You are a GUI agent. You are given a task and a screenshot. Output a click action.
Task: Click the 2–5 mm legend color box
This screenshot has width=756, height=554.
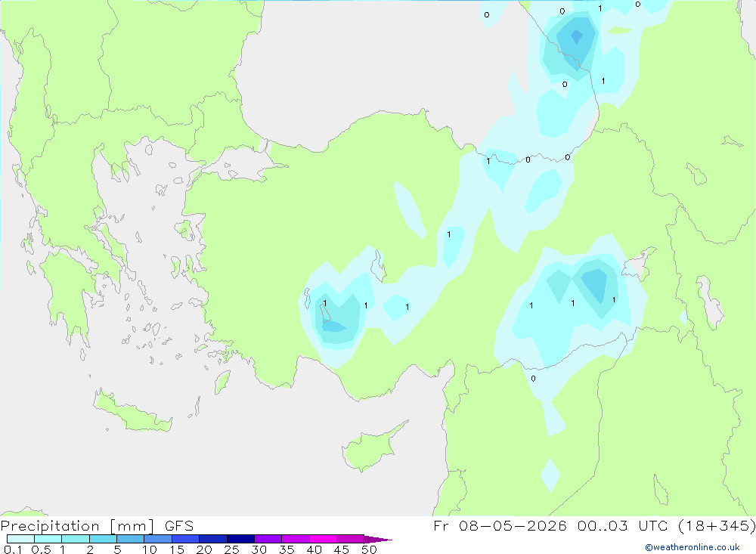(x=103, y=539)
